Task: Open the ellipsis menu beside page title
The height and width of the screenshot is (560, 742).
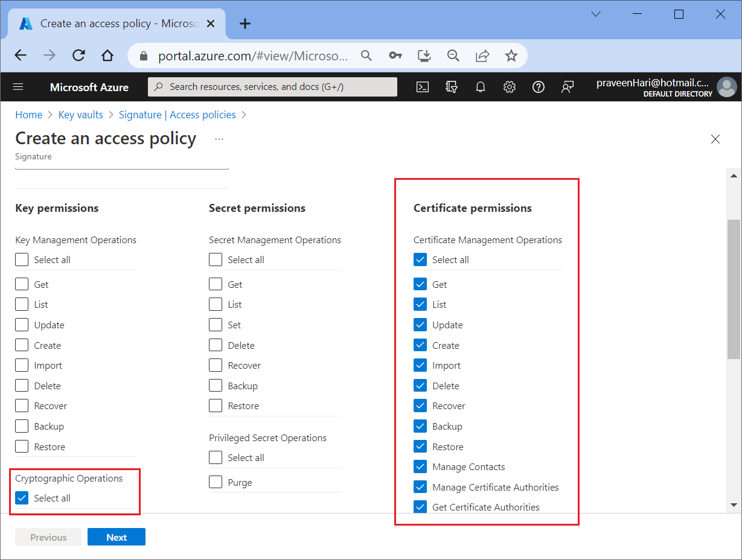Action: pos(219,139)
